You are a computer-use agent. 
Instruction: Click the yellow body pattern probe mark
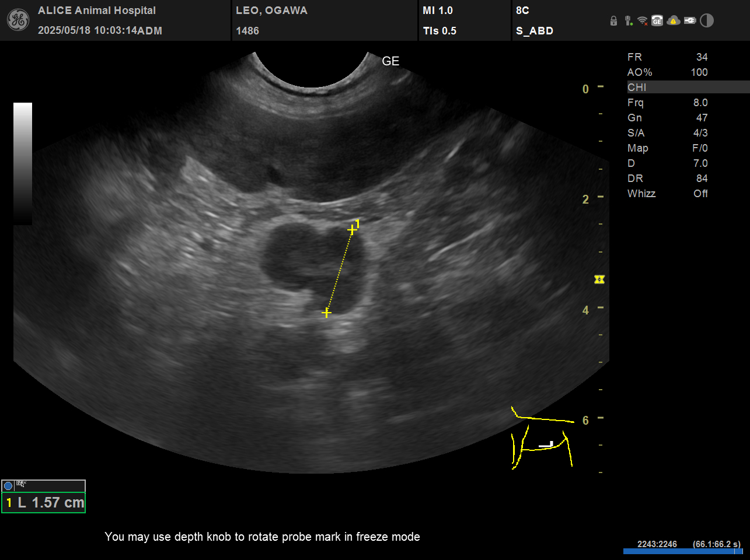542,440
